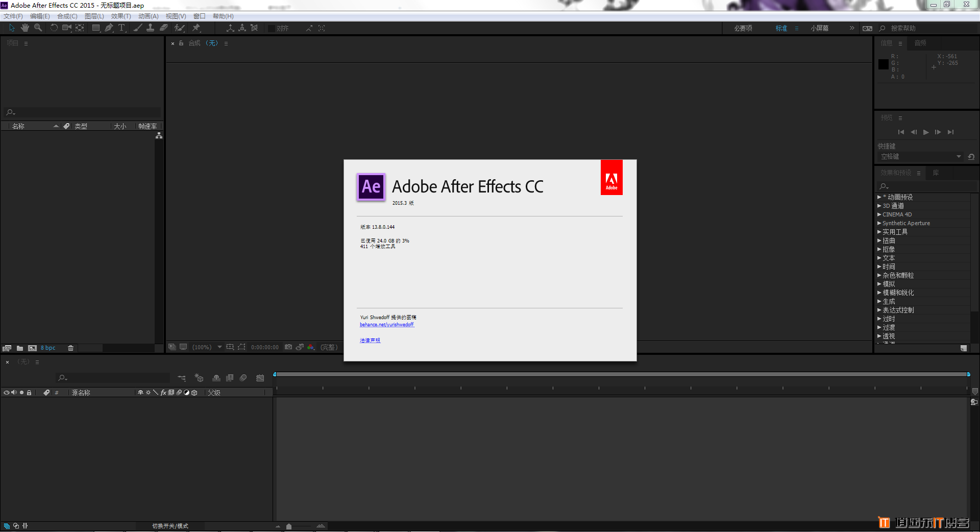
Task: Select the Eraser tool
Action: tap(163, 28)
